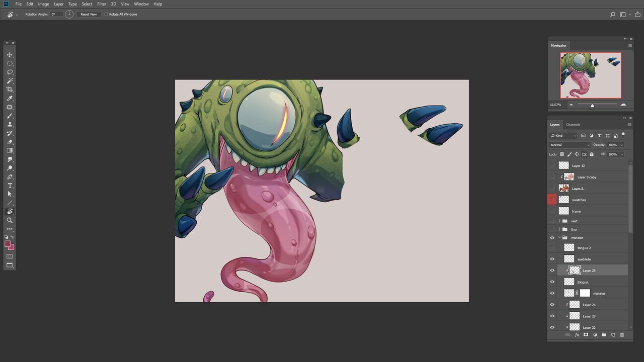Show the tongue 2 layer

552,248
